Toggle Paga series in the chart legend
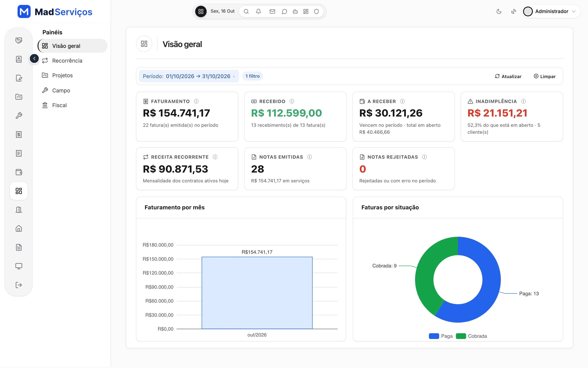Screen dimensions: 588x368 click(x=441, y=336)
